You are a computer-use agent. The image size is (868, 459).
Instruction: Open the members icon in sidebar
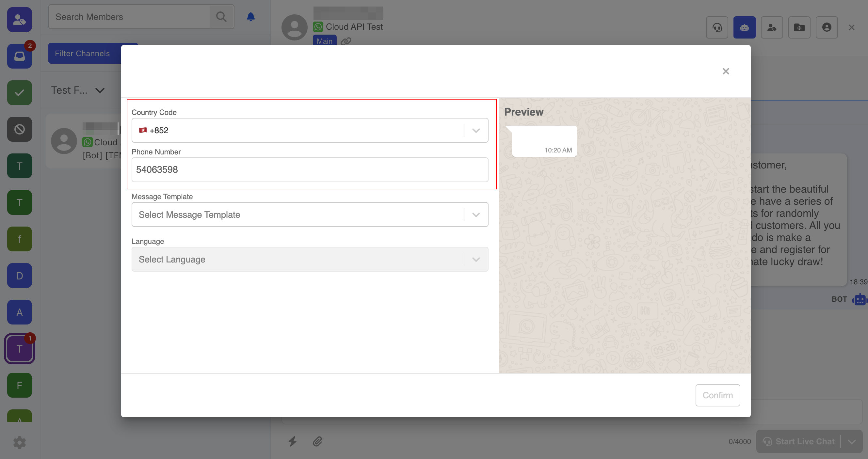[20, 20]
